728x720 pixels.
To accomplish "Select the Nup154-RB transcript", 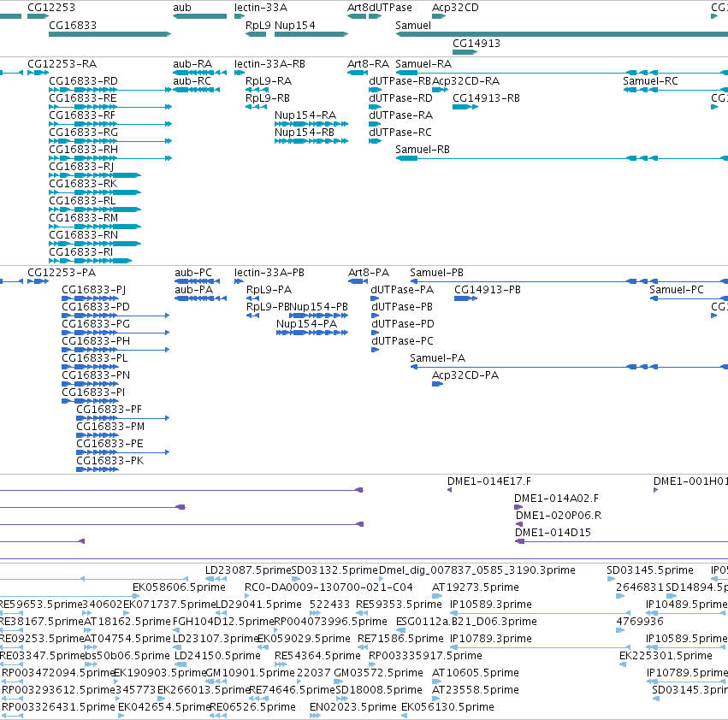I will click(x=305, y=133).
